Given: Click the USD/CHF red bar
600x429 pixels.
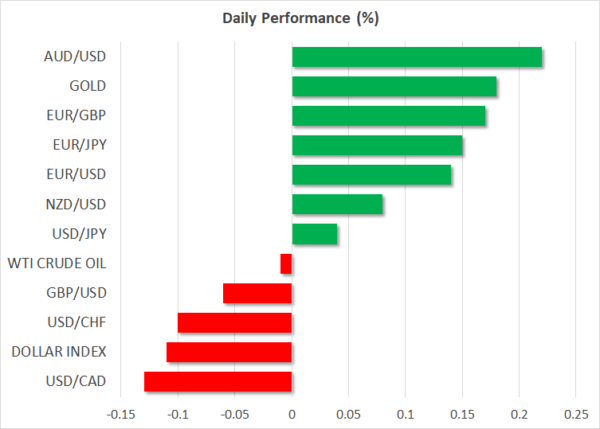Looking at the screenshot, I should pyautogui.click(x=235, y=323).
